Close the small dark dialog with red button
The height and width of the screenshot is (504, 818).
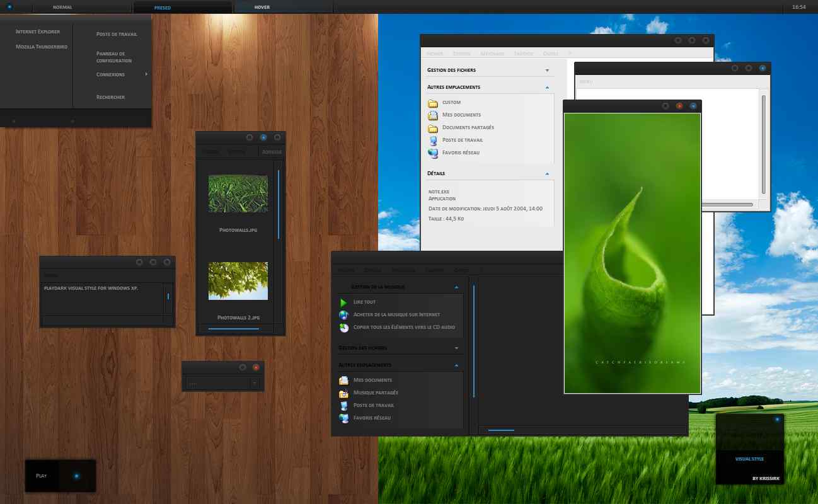pyautogui.click(x=256, y=367)
